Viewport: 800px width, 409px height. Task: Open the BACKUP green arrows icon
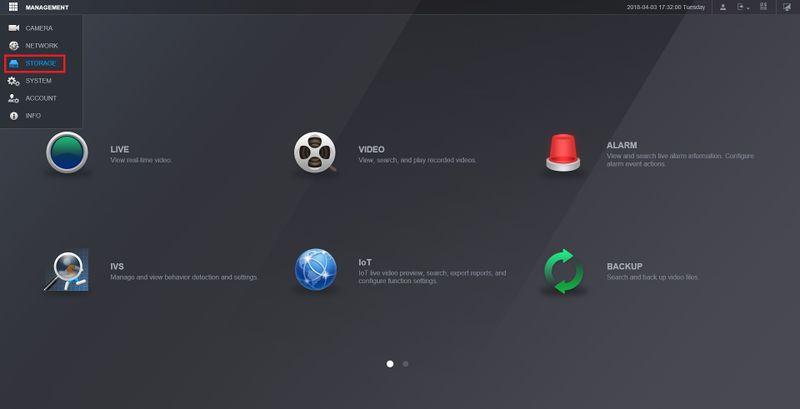pyautogui.click(x=564, y=271)
